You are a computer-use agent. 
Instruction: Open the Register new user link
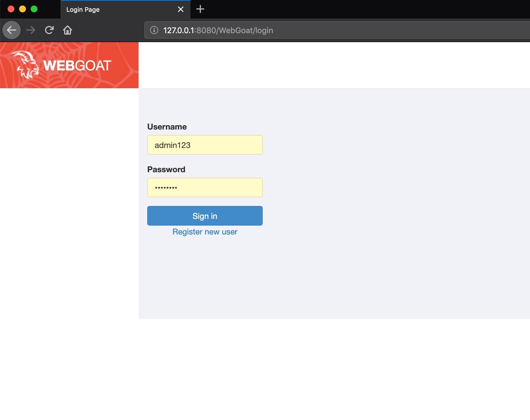click(205, 232)
